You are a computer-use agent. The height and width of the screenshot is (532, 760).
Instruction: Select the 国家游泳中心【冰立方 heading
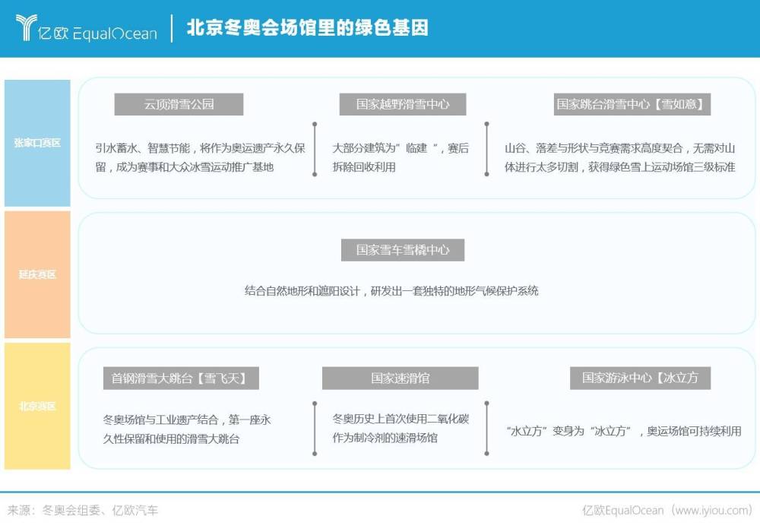640,378
